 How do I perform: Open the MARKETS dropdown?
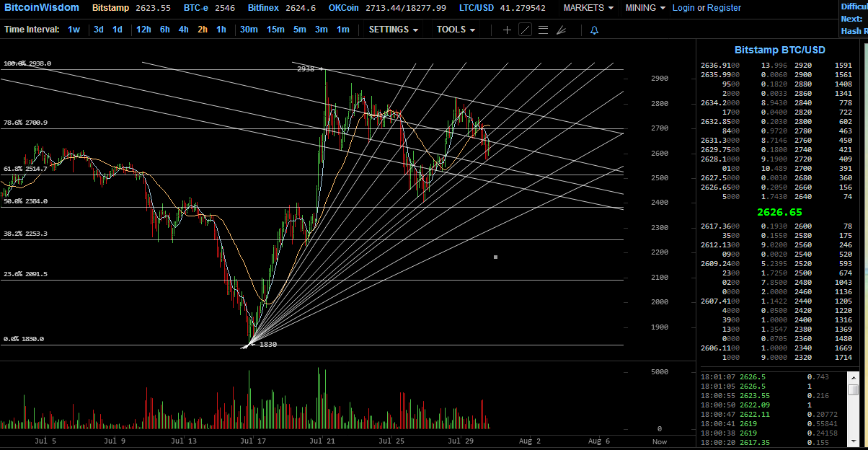point(588,8)
